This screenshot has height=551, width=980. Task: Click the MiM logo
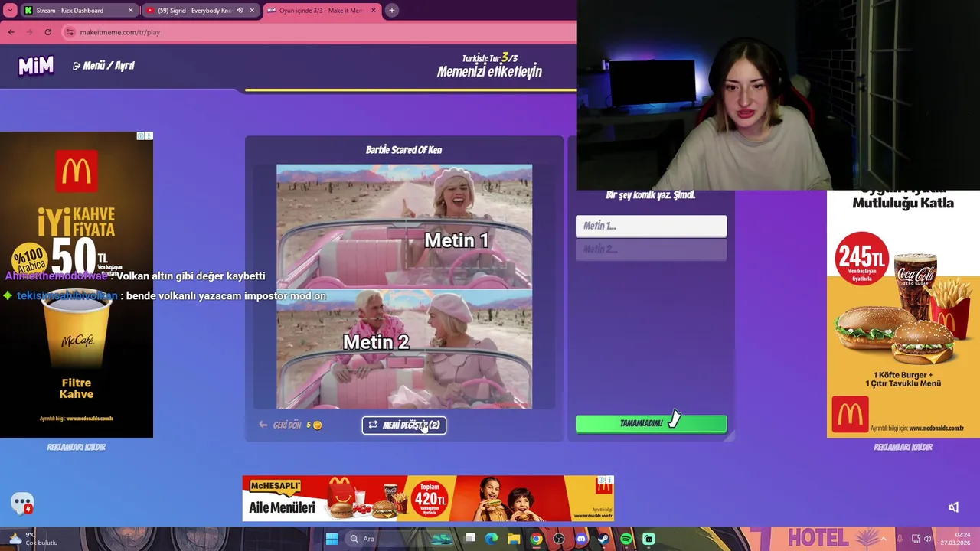(x=36, y=67)
